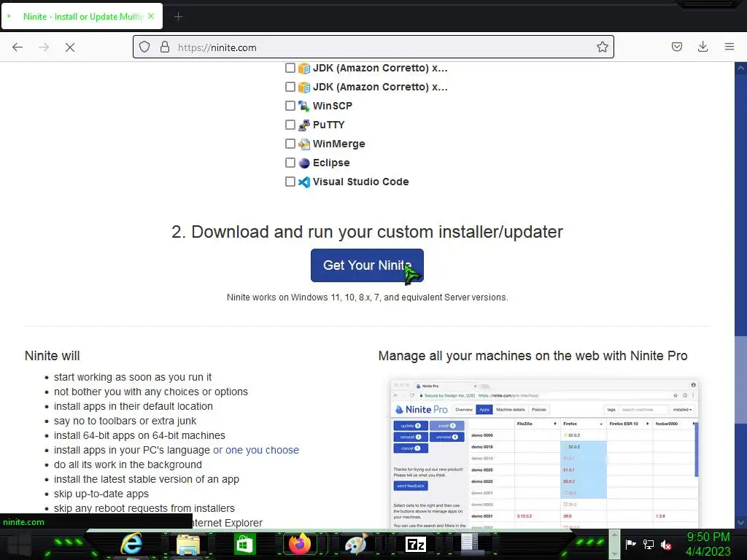
Task: Save page to Pocket
Action: tap(677, 47)
